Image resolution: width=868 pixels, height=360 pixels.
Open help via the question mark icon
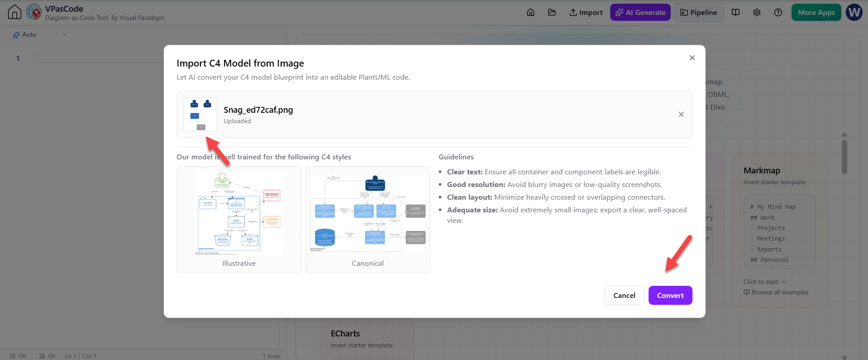(x=778, y=12)
